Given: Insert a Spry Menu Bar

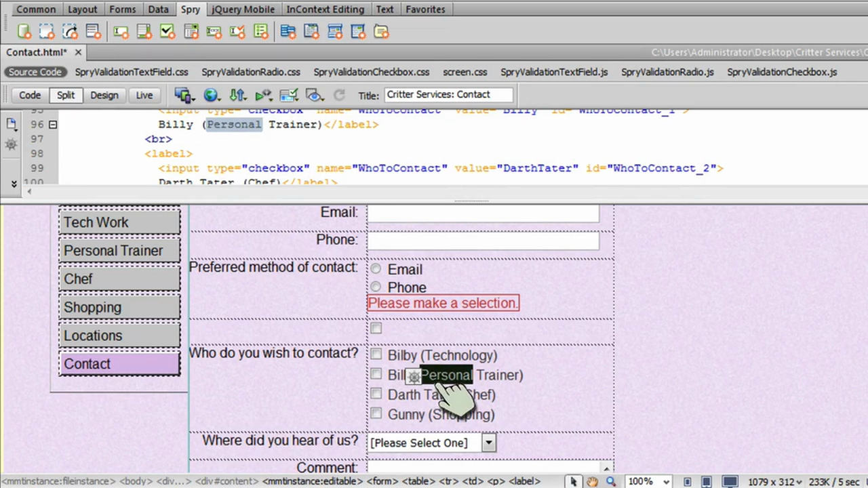Looking at the screenshot, I should [288, 31].
